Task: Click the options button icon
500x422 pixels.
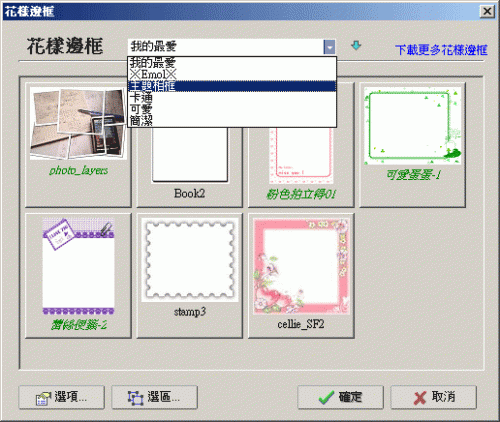Action: pos(43,398)
